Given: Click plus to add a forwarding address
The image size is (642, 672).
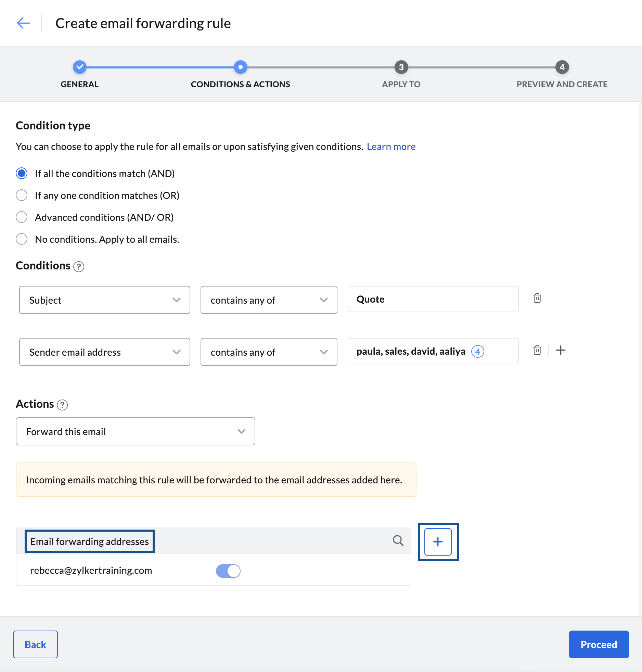Looking at the screenshot, I should tap(438, 542).
